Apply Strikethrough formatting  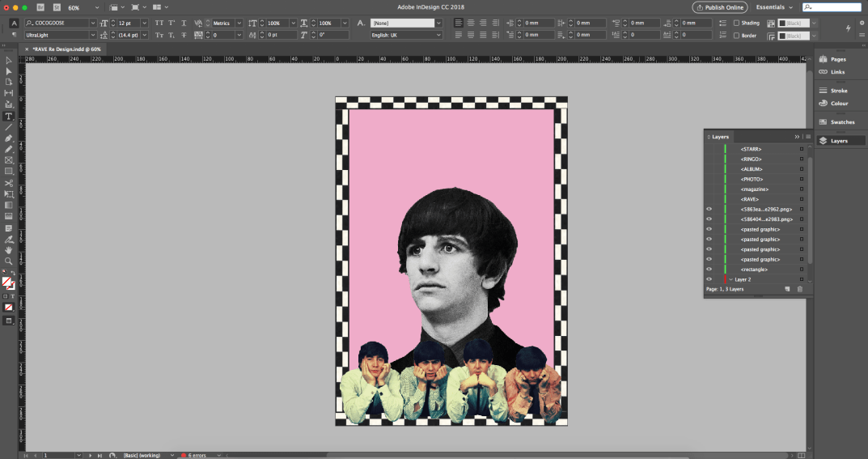point(184,35)
